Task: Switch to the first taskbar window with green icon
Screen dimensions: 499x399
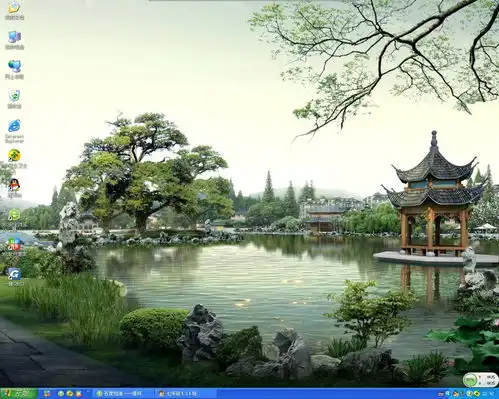Action: click(x=123, y=394)
